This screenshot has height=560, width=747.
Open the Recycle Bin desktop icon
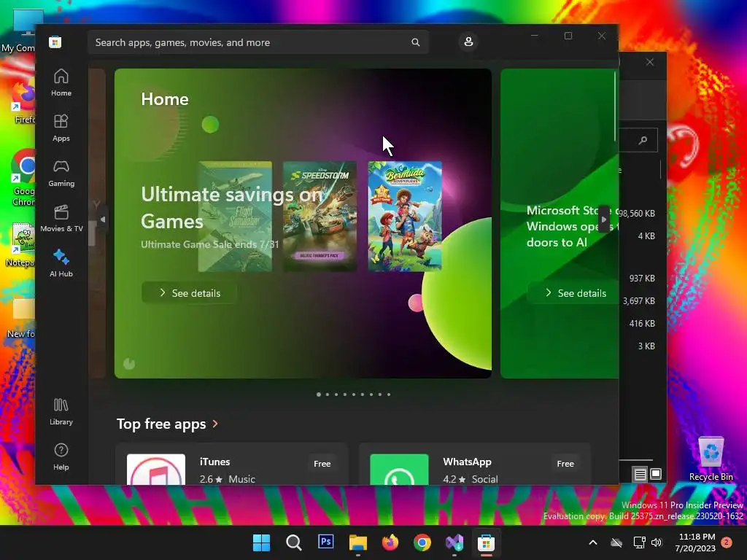[711, 459]
